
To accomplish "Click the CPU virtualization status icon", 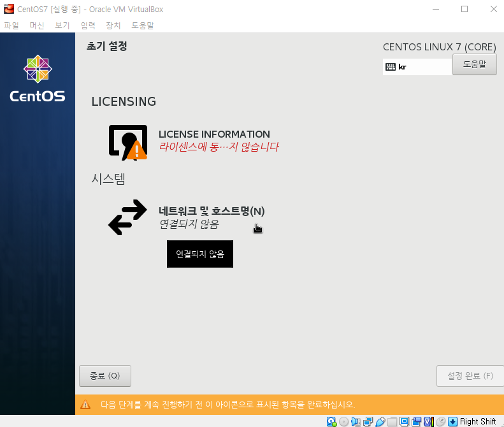I will (428, 421).
